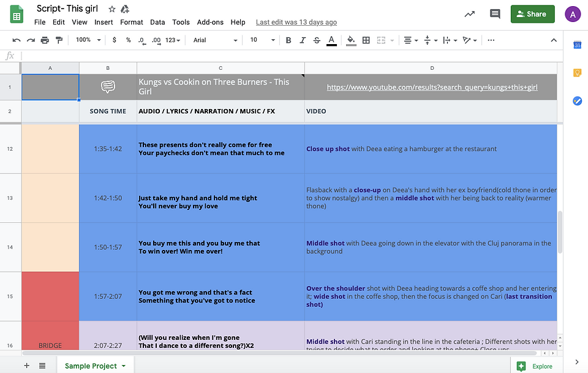Open the last edit history link
Screen dimensions: 588x373
tap(296, 22)
